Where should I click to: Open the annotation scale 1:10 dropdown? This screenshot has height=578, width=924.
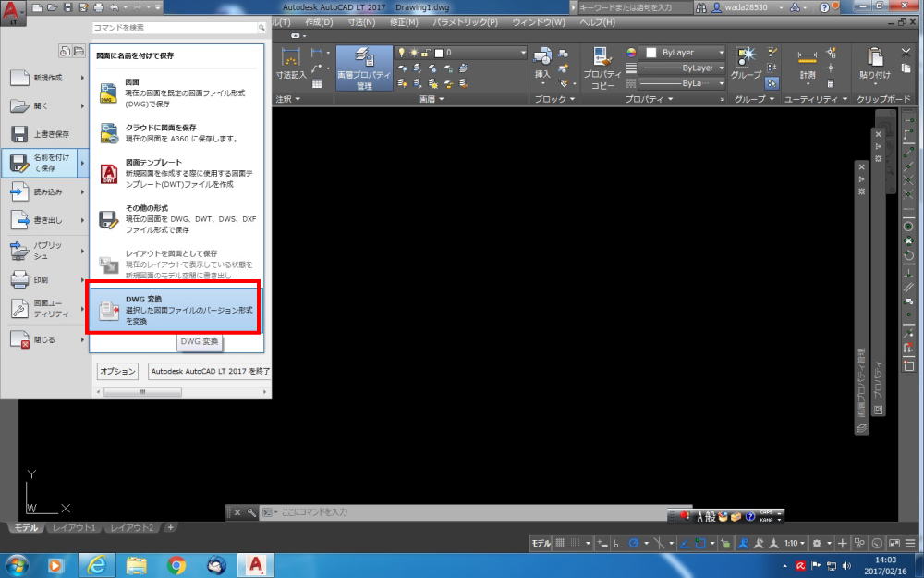point(795,543)
